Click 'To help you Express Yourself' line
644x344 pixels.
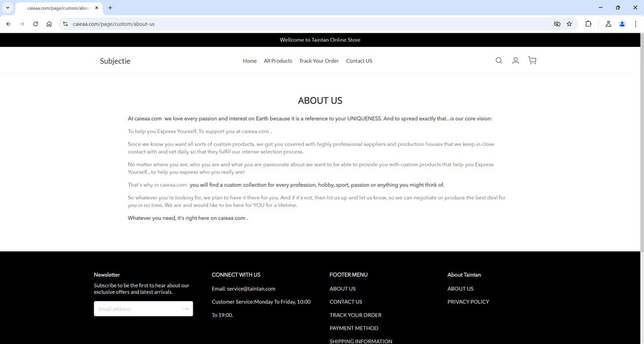click(200, 131)
